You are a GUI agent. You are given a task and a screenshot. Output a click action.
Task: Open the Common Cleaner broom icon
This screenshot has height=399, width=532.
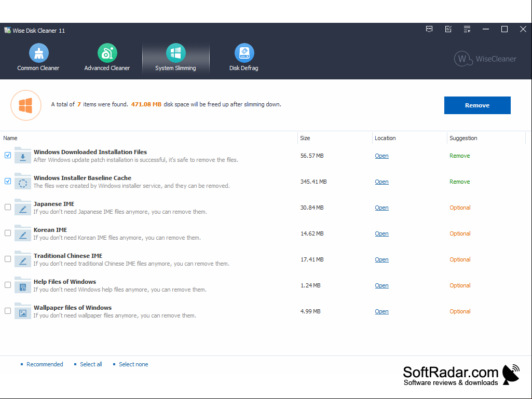[39, 53]
